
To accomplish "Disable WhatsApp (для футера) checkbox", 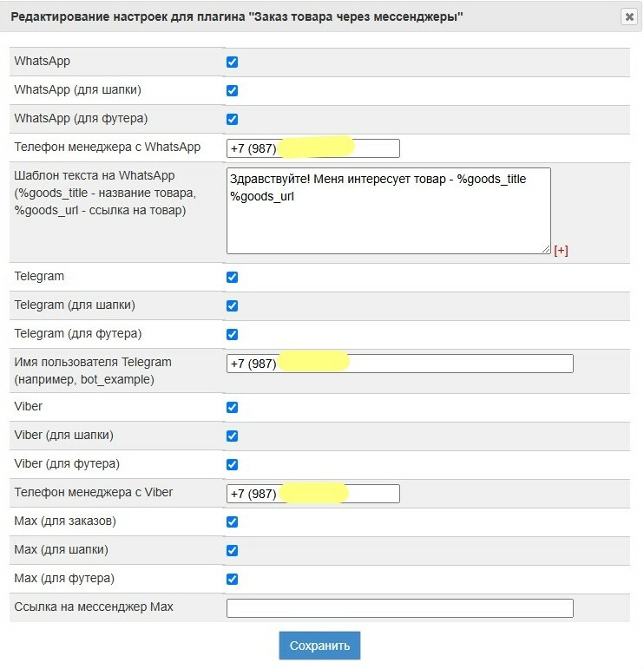I will click(x=232, y=120).
